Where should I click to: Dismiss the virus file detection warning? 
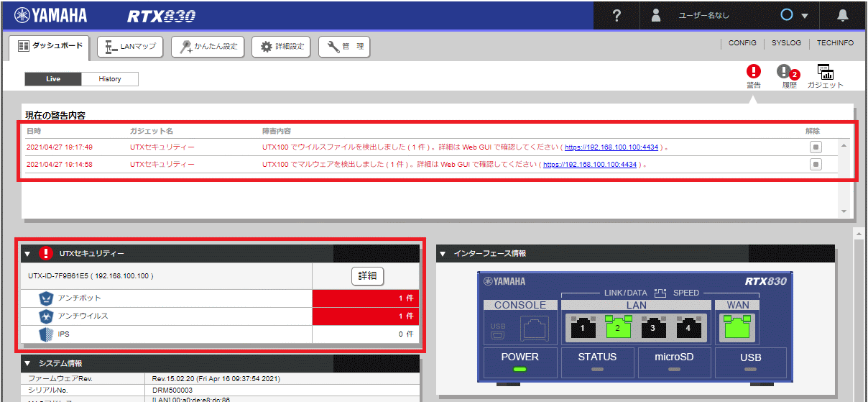816,147
